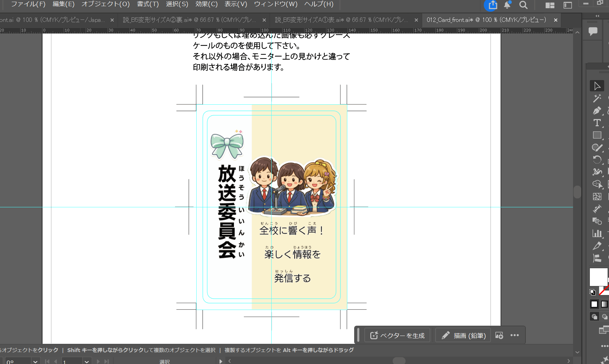Click the Share upload icon
The width and height of the screenshot is (609, 364).
point(492,5)
